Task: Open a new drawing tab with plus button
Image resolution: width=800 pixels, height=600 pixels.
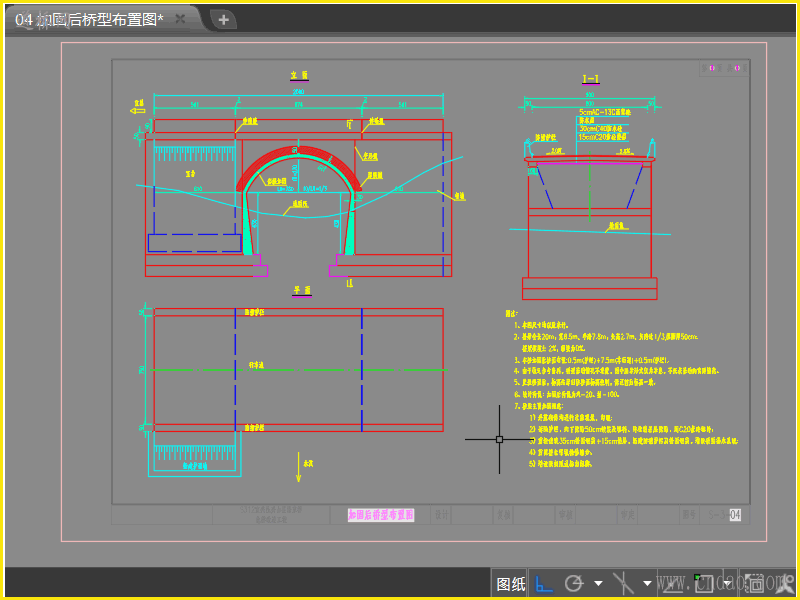Action: (x=223, y=19)
